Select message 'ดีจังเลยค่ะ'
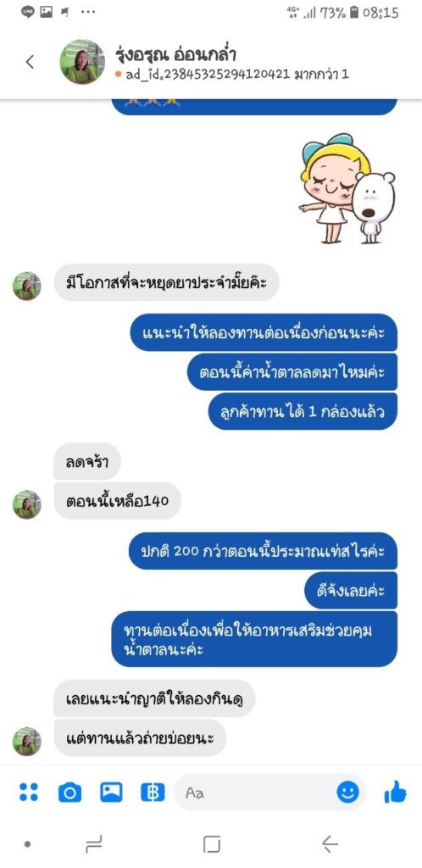422x868 pixels. (351, 590)
